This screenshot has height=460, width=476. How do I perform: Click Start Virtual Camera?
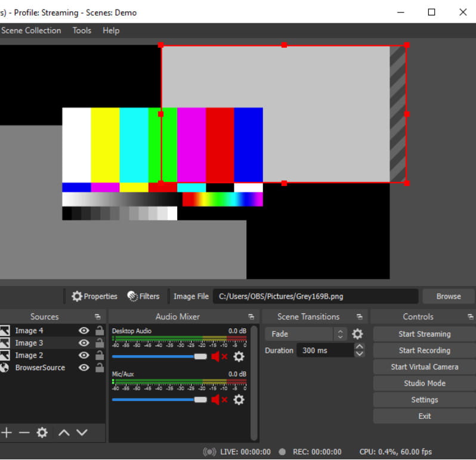coord(424,366)
